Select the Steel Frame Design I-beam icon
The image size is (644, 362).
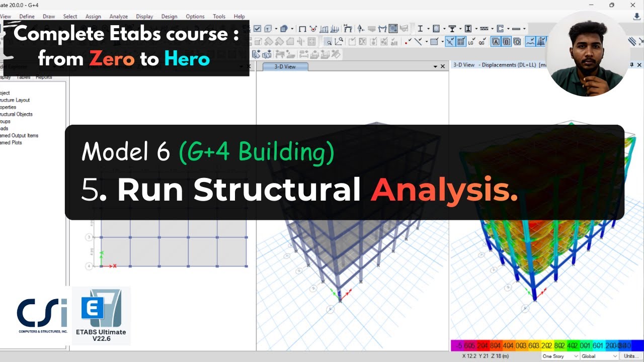click(421, 29)
